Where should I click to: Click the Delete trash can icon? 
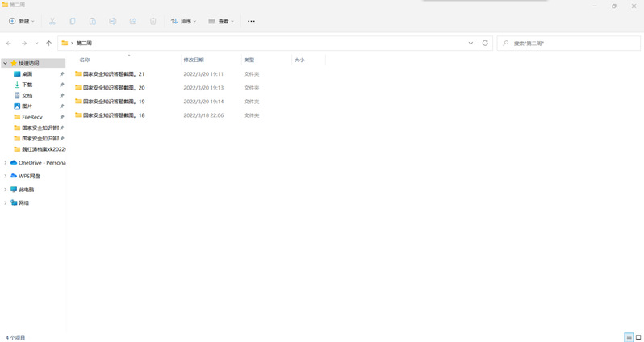click(153, 21)
